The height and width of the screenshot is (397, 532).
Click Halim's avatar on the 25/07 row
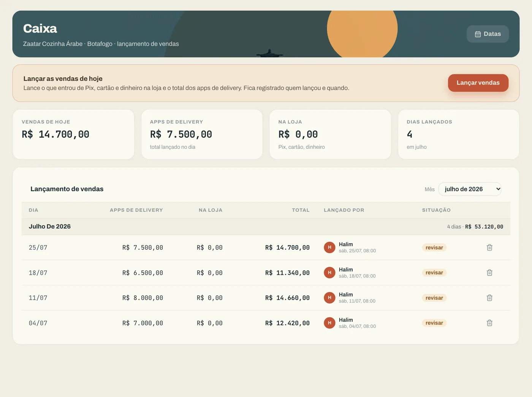pos(329,247)
